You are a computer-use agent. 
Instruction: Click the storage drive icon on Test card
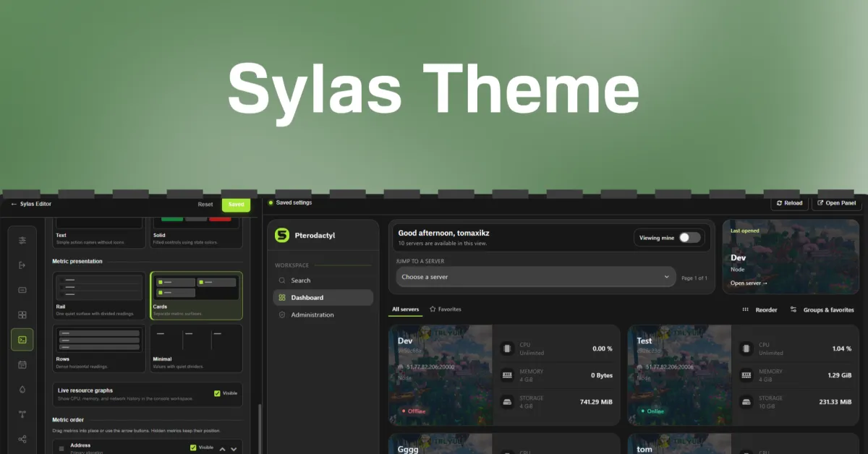point(746,401)
